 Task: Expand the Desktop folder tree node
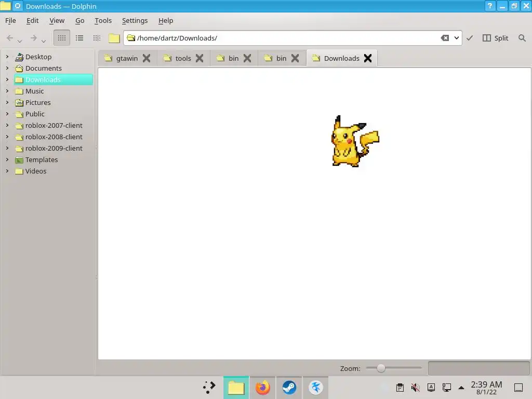click(7, 57)
